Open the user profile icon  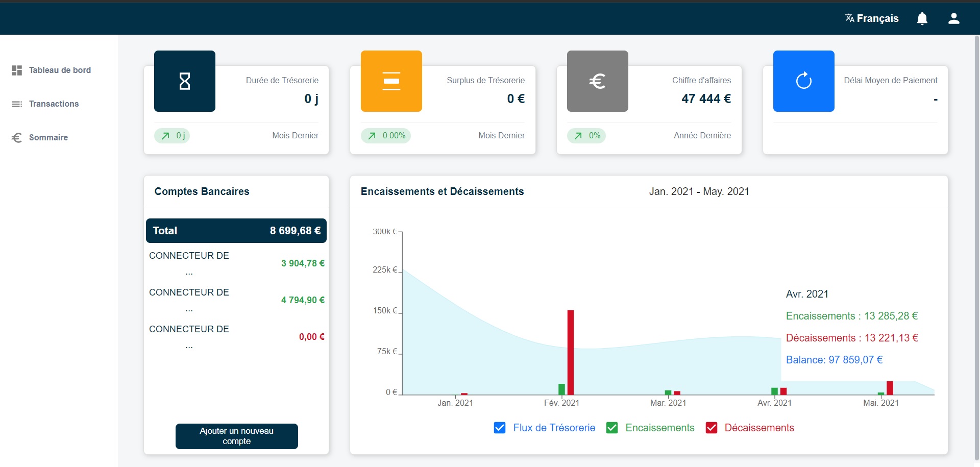click(953, 18)
